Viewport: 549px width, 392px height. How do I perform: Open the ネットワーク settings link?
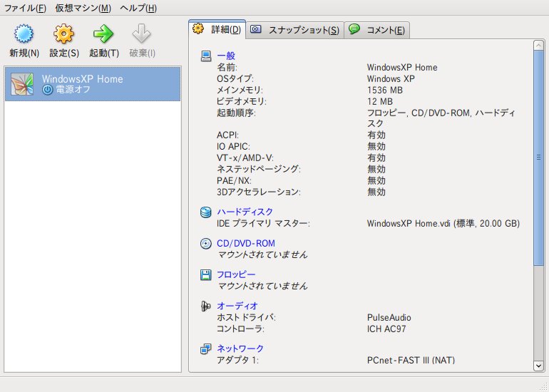pyautogui.click(x=240, y=349)
